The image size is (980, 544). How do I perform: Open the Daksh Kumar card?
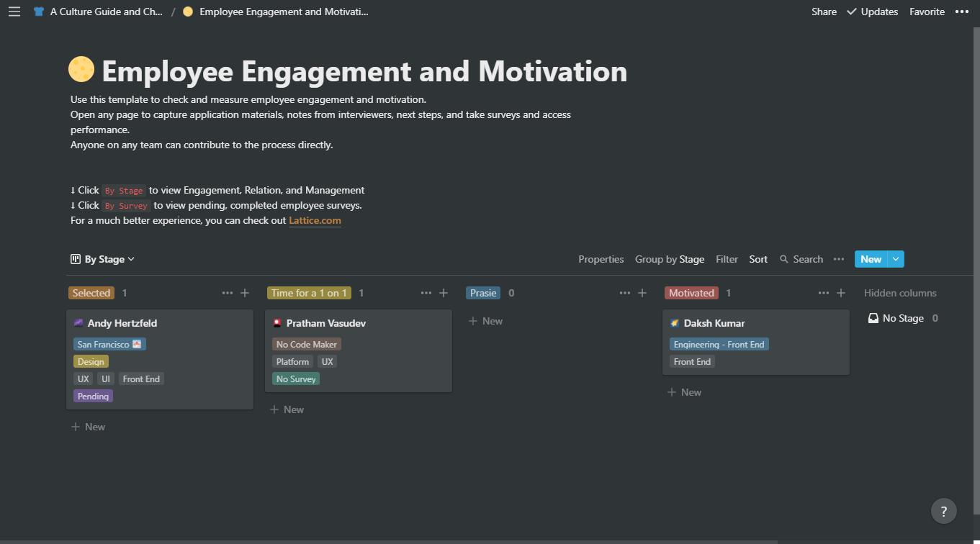pyautogui.click(x=755, y=343)
